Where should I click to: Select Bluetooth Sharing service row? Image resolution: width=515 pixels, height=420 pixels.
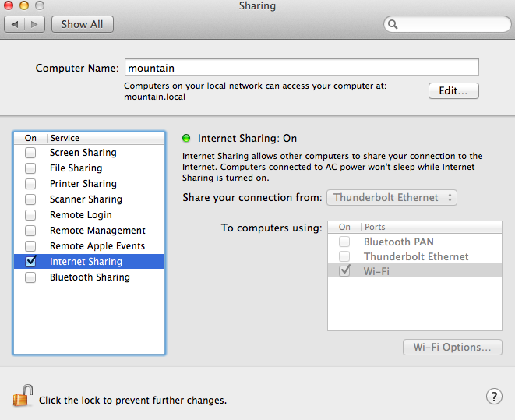click(89, 277)
